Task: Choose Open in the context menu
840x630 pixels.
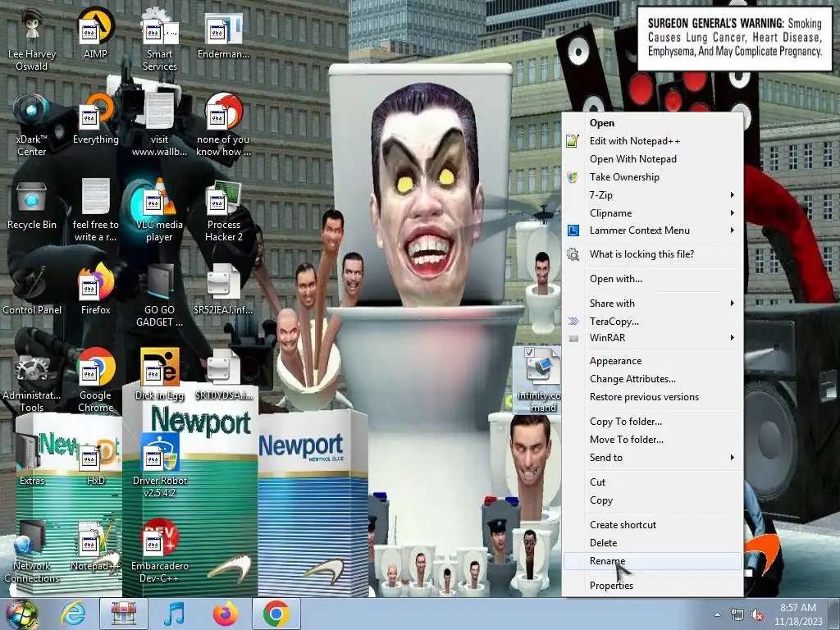Action: [653, 123]
